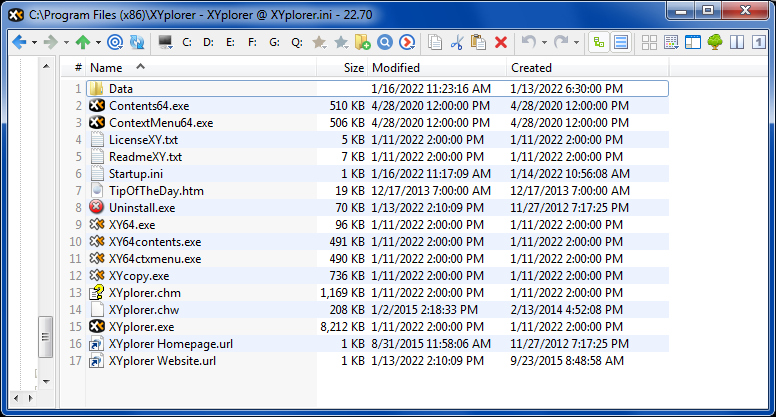Image resolution: width=776 pixels, height=417 pixels.
Task: Select XYplorer.chw file
Action: (x=144, y=310)
